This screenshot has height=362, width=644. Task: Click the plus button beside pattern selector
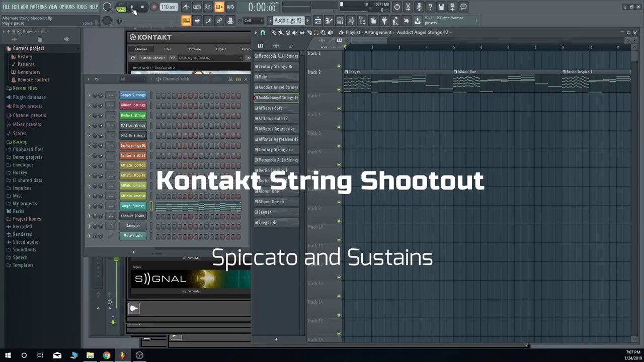pos(308,21)
